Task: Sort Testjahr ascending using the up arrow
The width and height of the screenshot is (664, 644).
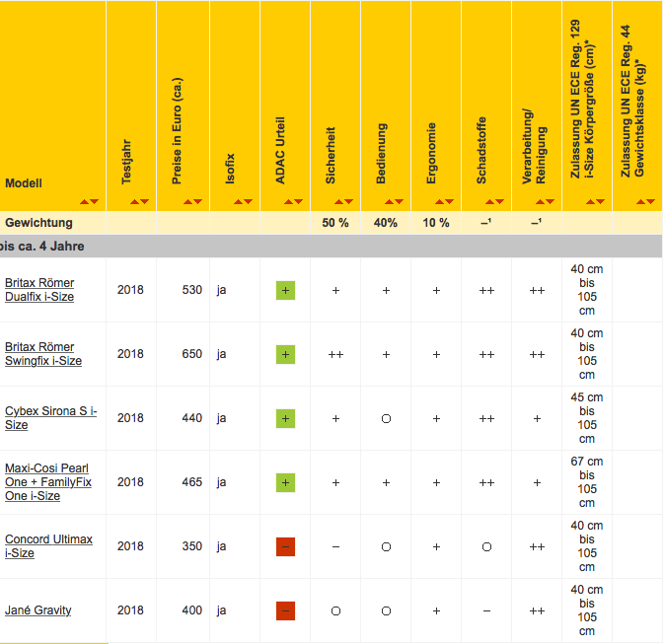Action: pos(134,201)
